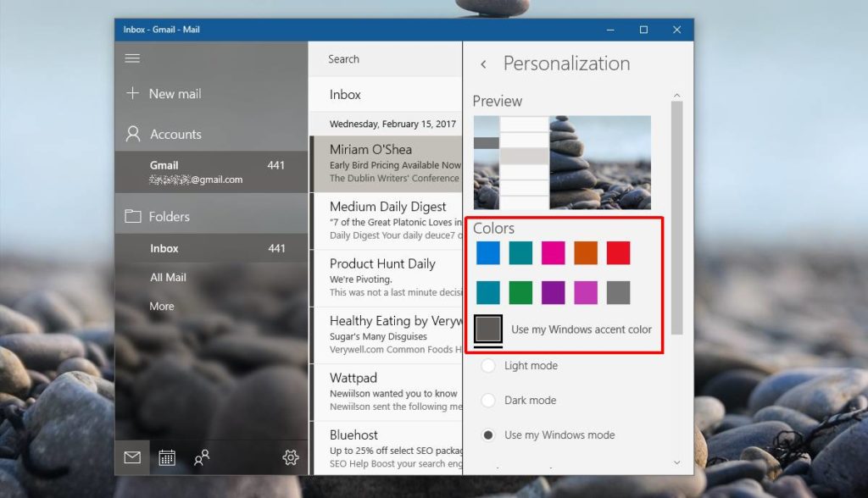Open the hamburger navigation menu

(133, 58)
